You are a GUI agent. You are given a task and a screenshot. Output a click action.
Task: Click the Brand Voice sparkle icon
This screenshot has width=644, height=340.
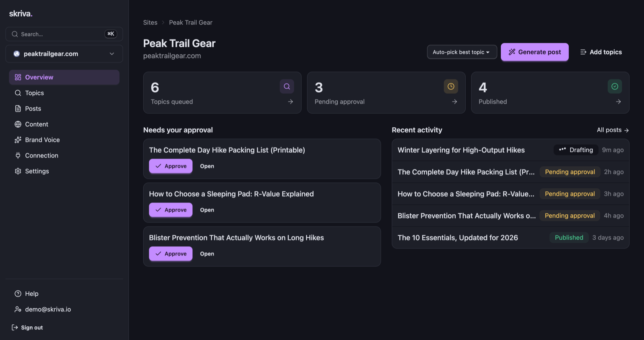point(18,140)
